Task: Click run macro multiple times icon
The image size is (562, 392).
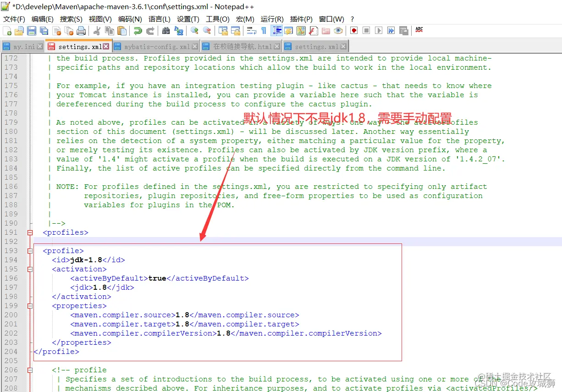Action: [391, 31]
